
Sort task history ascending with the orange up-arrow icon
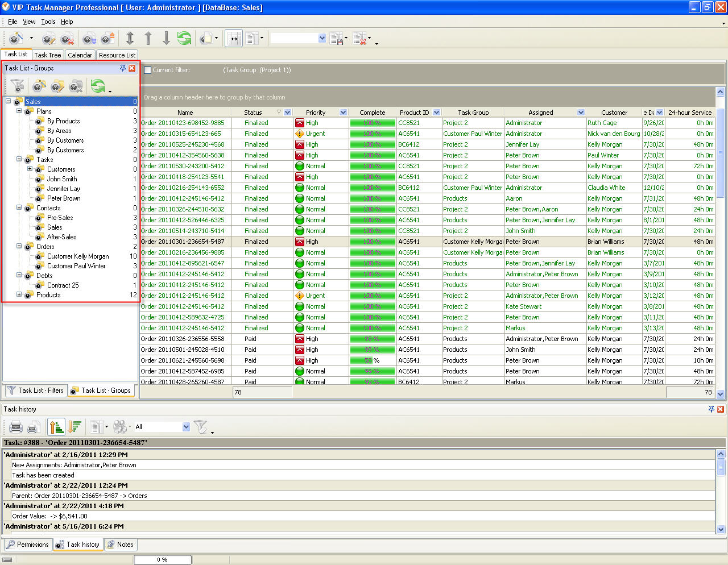56,427
